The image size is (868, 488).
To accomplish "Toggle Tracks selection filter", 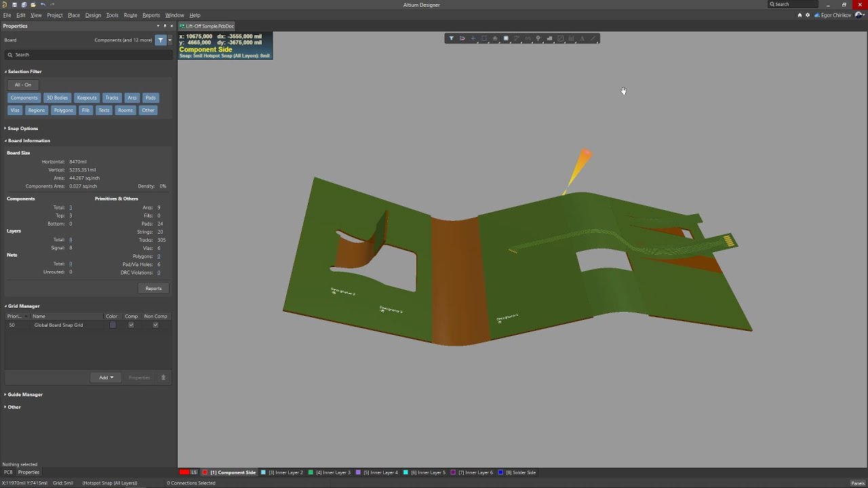I will [x=112, y=98].
